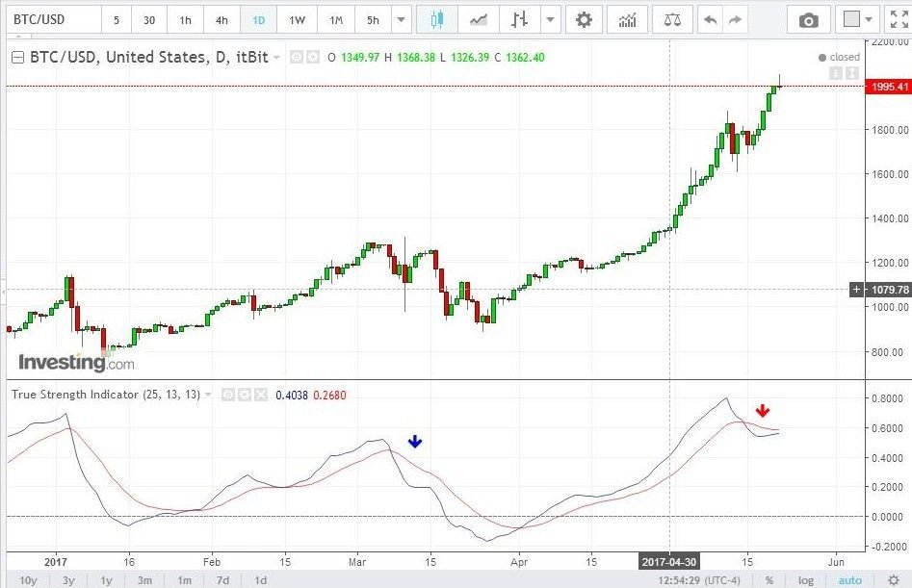Select the 1M interval

(x=336, y=20)
